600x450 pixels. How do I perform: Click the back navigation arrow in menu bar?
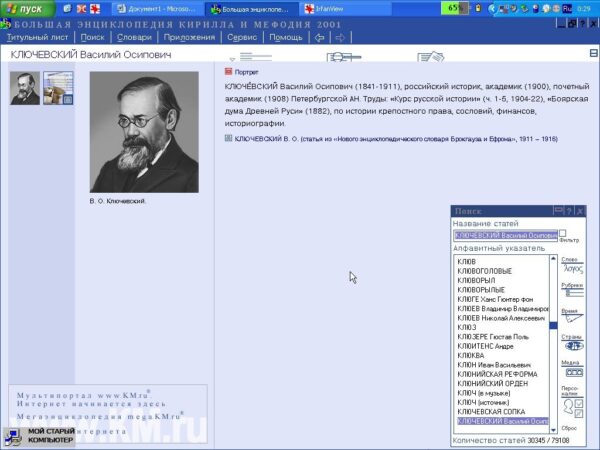[x=319, y=37]
